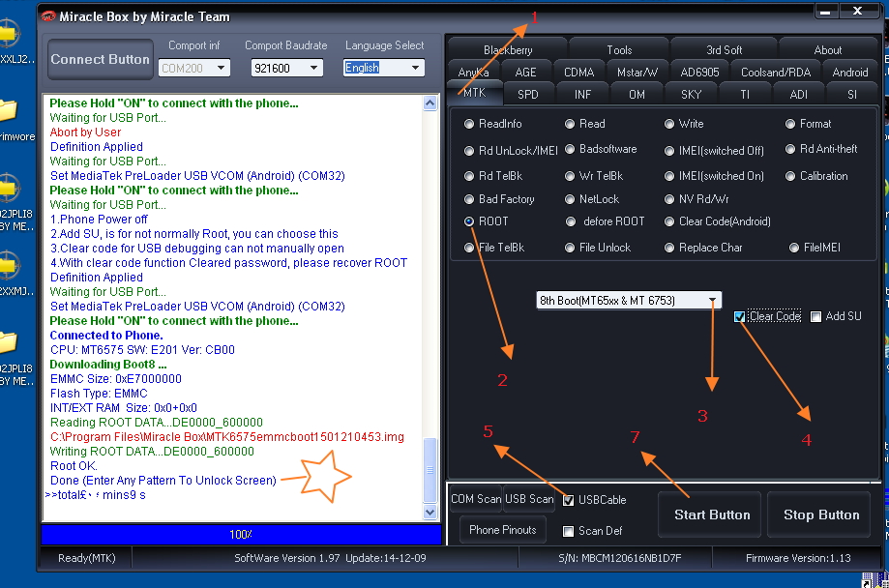The width and height of the screenshot is (889, 588).
Task: Open the XXLJ2 desktop folder icon
Action: pyautogui.click(x=11, y=34)
